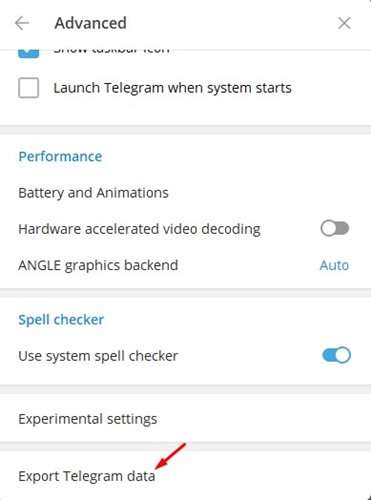Image resolution: width=371 pixels, height=500 pixels.
Task: Go back using the left arrow icon
Action: [22, 23]
